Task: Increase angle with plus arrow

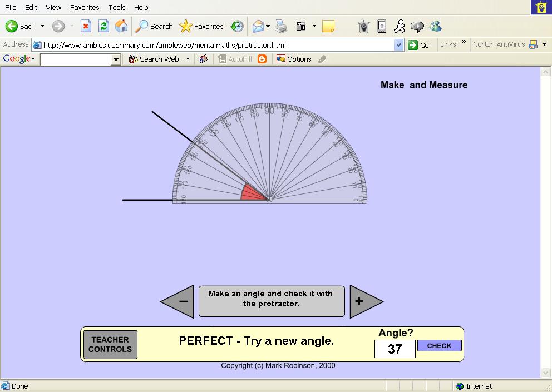Action: (x=364, y=301)
